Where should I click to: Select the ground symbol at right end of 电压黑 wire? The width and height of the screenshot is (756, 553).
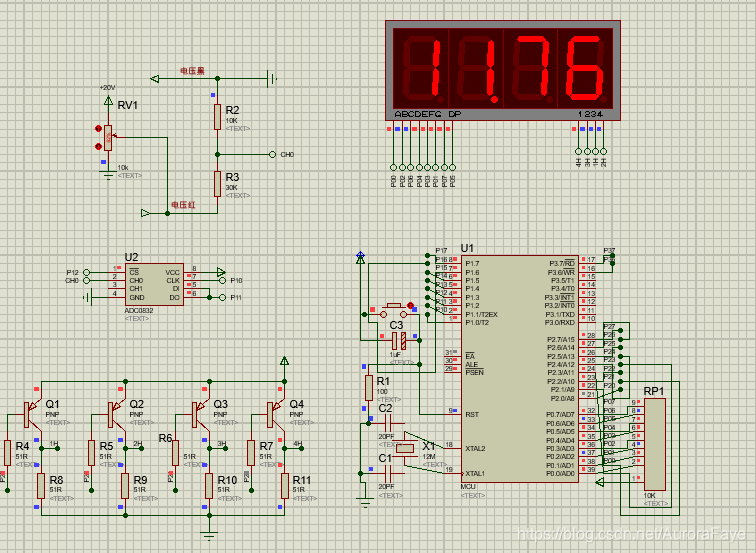[272, 78]
